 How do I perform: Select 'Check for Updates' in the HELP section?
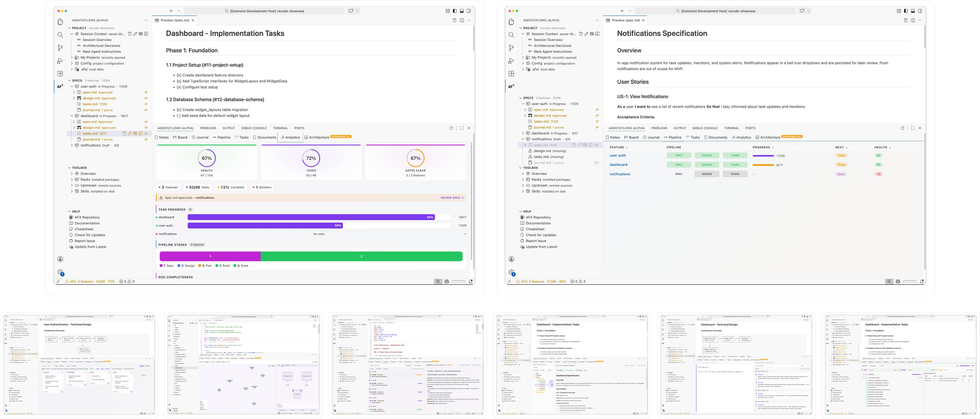tap(89, 235)
